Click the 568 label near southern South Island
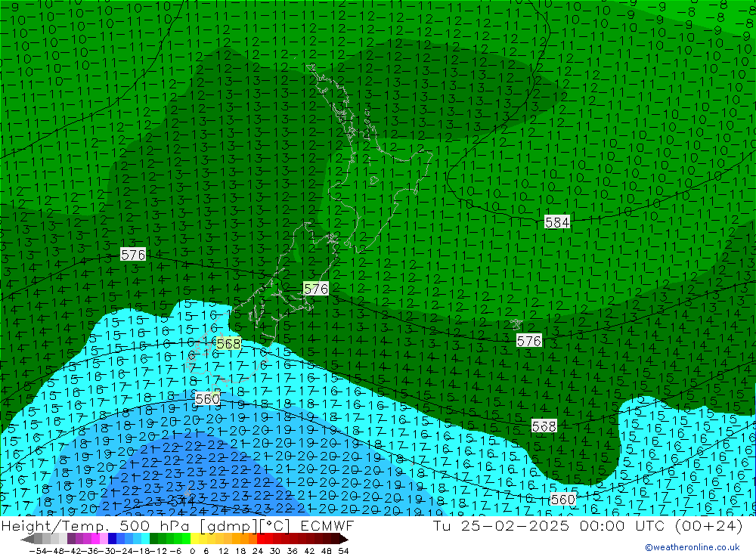Screen dimensions: 756x554 (x=228, y=344)
